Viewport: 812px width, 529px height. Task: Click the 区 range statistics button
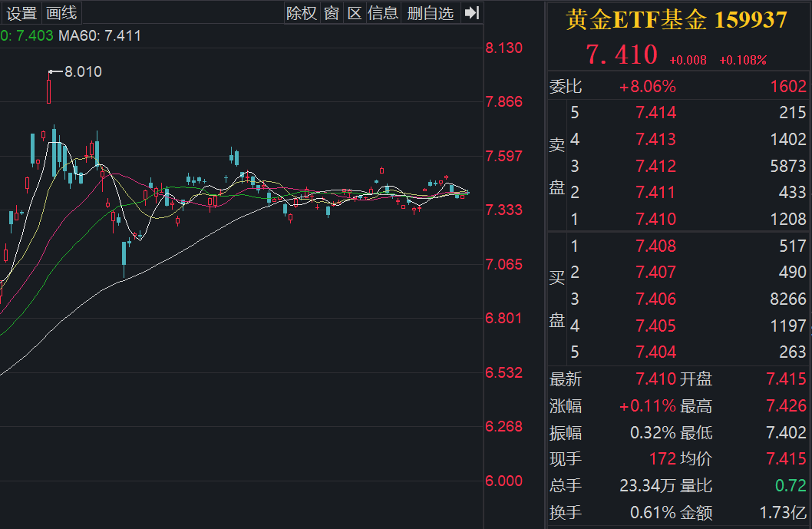click(x=354, y=13)
